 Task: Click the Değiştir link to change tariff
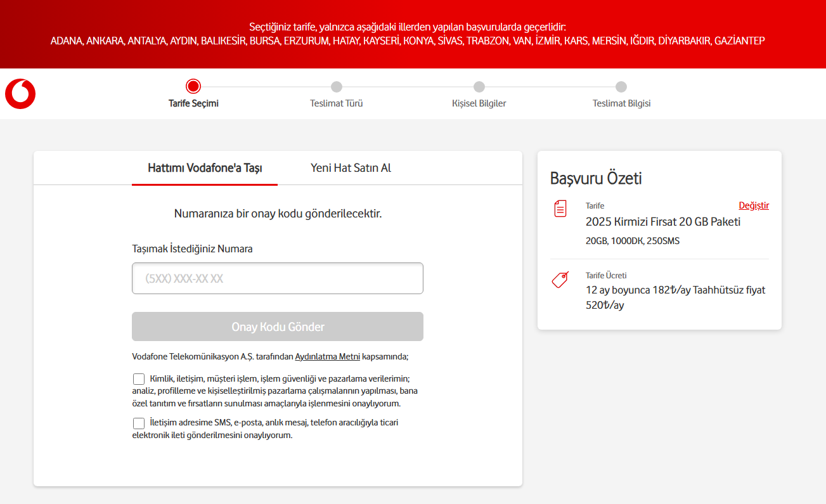coord(754,205)
